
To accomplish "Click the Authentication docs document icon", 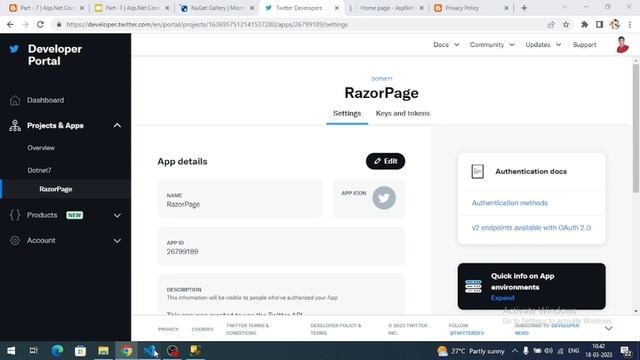I will [x=478, y=171].
